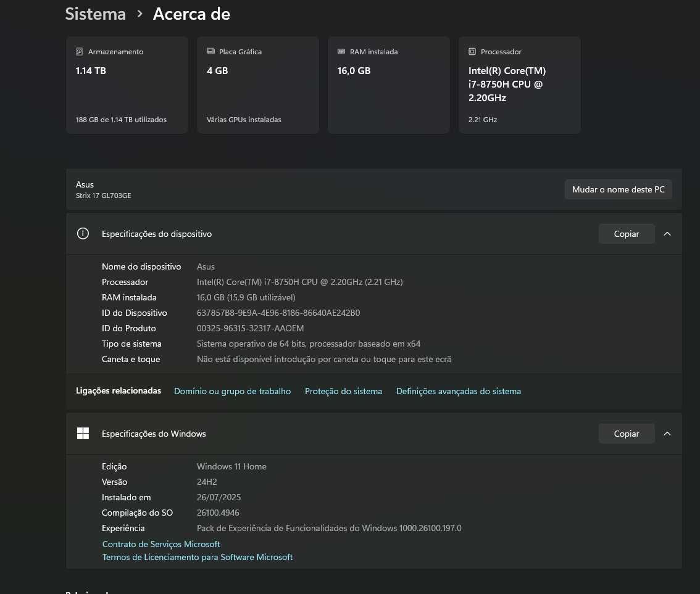Copy the Windows specifications with Copiar
This screenshot has height=594, width=700.
(x=627, y=434)
